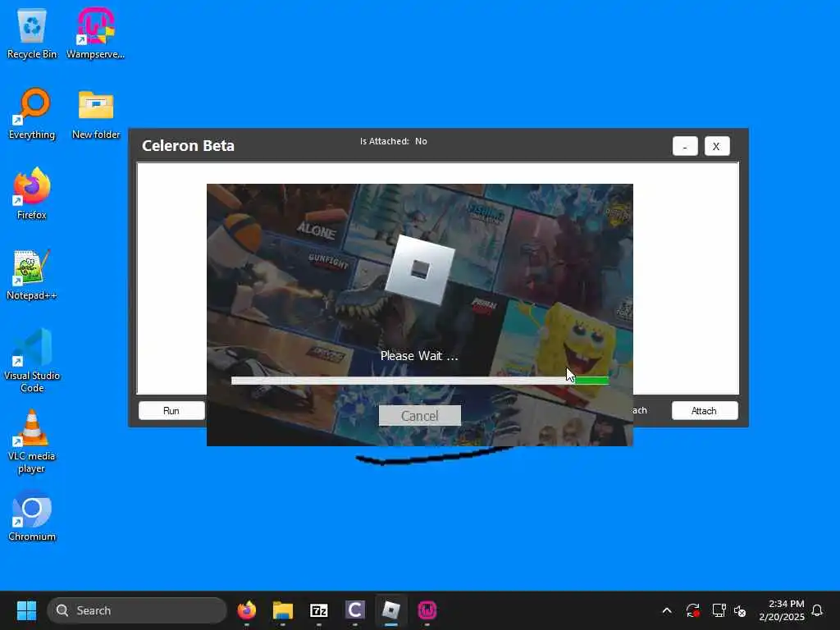The image size is (840, 630).
Task: Close the Celeron Beta window
Action: [716, 146]
